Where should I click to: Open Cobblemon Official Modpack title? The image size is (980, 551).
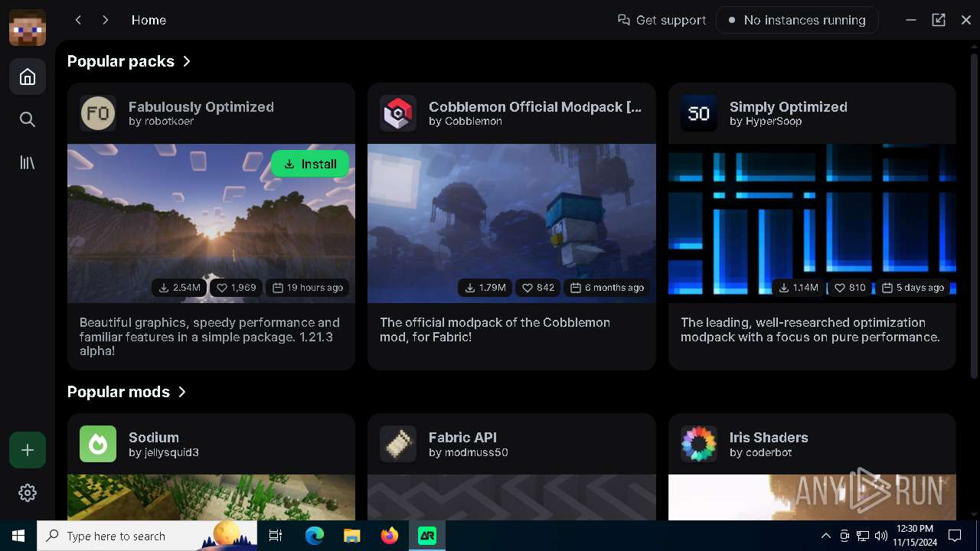pyautogui.click(x=535, y=107)
